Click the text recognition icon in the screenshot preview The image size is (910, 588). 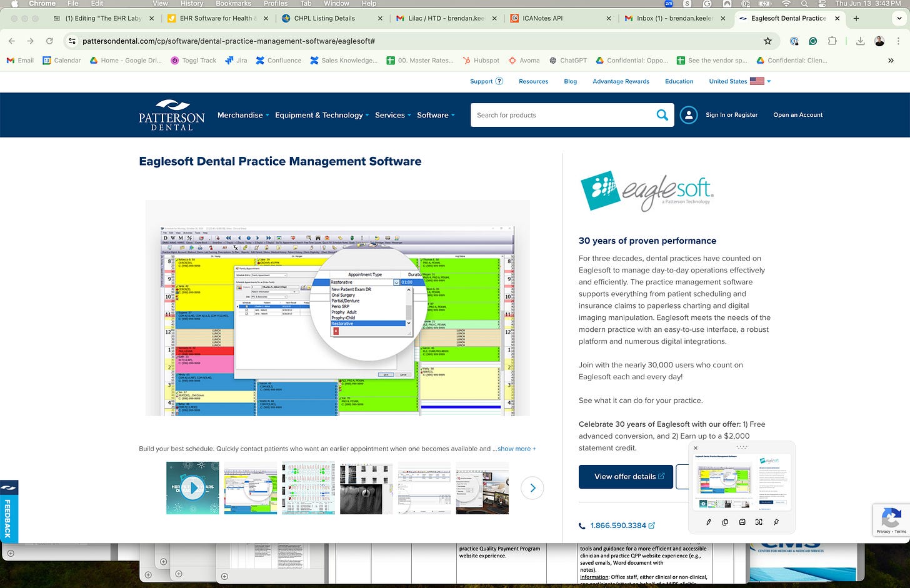[x=759, y=522]
